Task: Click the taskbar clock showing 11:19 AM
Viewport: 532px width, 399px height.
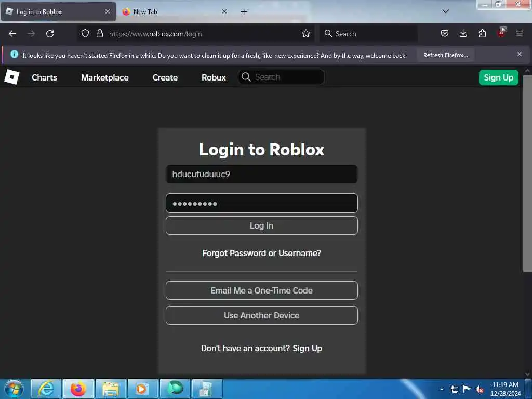Action: [x=505, y=389]
